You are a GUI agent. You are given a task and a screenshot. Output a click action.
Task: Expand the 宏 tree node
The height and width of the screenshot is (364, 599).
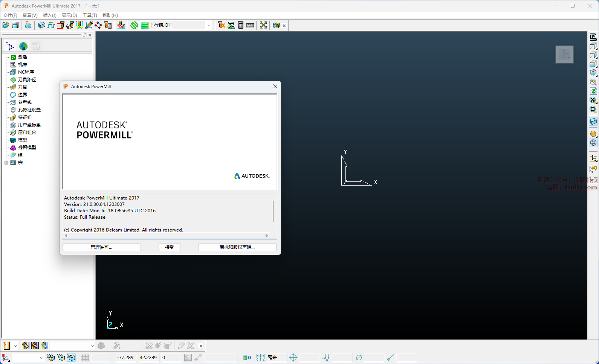pos(6,163)
